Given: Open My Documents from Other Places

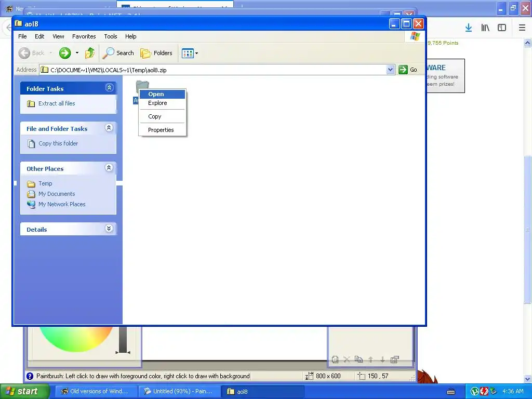Looking at the screenshot, I should (x=57, y=194).
